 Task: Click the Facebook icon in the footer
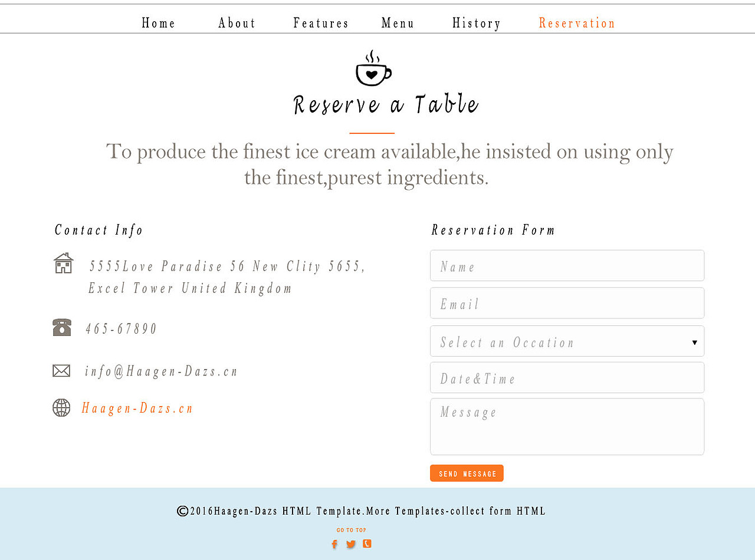pos(334,544)
